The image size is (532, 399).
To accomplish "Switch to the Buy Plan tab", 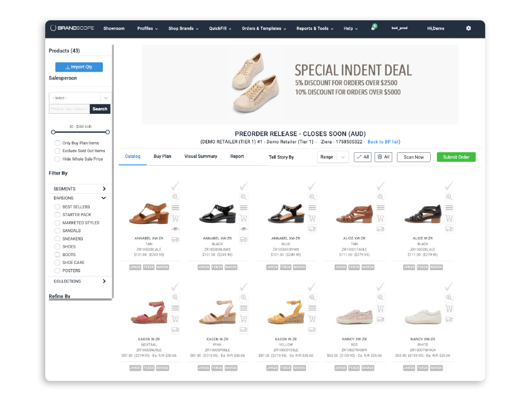I will click(x=162, y=156).
